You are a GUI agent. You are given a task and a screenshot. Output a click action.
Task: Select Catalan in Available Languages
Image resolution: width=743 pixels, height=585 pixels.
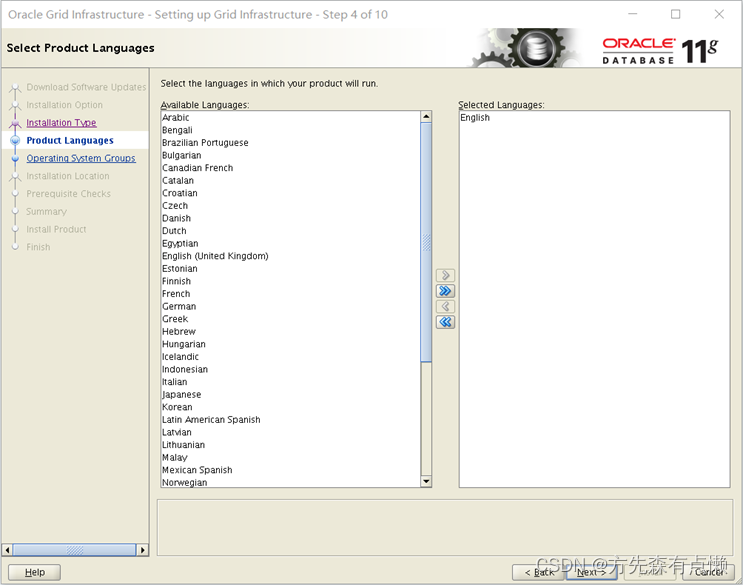(x=290, y=180)
